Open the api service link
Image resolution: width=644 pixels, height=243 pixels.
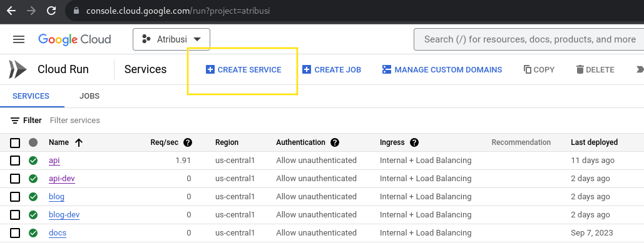tap(54, 160)
